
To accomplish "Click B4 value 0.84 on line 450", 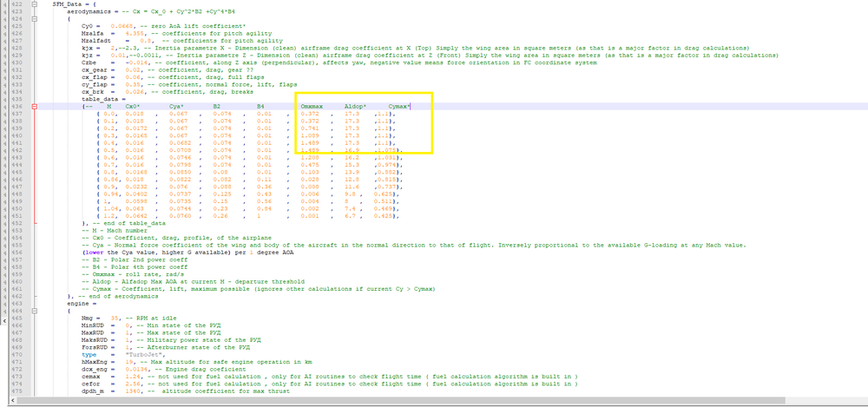I will pyautogui.click(x=262, y=209).
